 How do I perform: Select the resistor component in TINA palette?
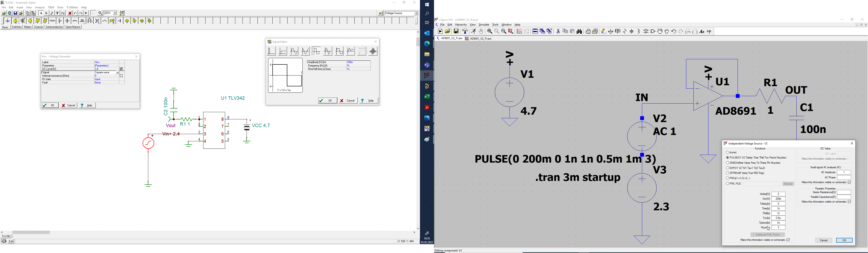52,21
